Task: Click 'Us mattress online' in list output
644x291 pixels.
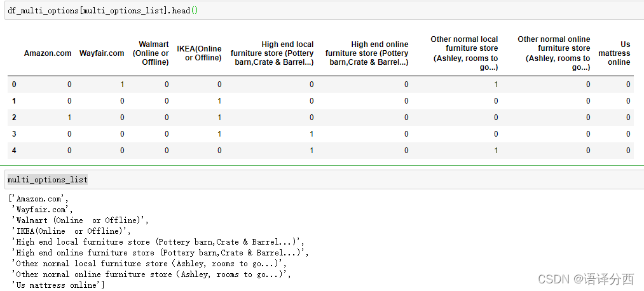Action: 58,285
